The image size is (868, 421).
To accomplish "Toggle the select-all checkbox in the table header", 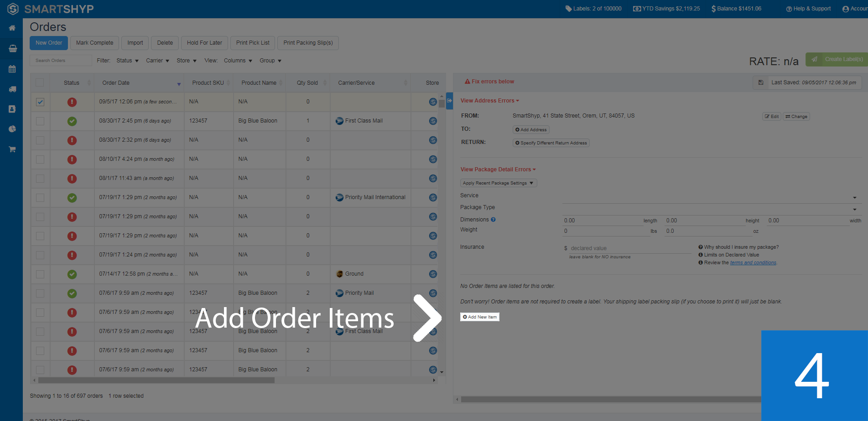I will pos(40,82).
